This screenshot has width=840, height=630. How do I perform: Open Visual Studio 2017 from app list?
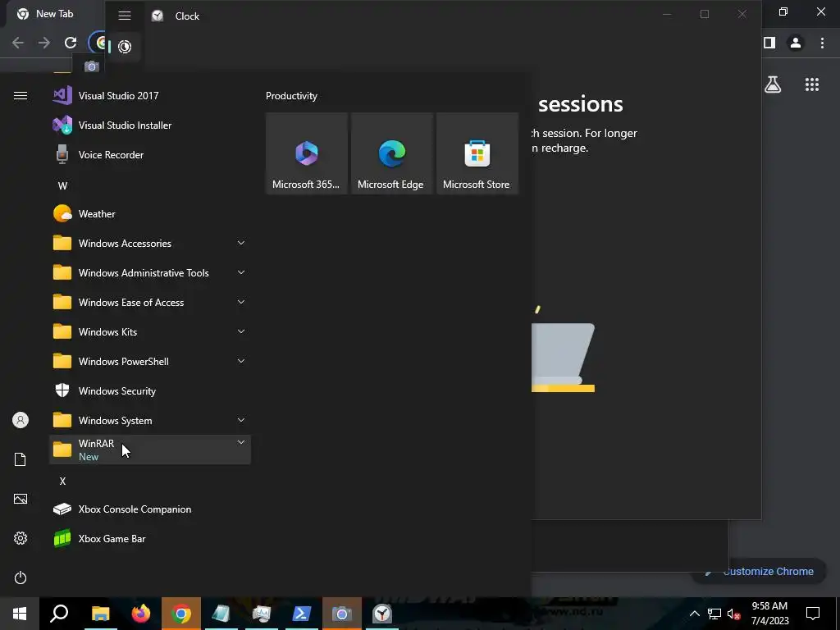coord(150,96)
